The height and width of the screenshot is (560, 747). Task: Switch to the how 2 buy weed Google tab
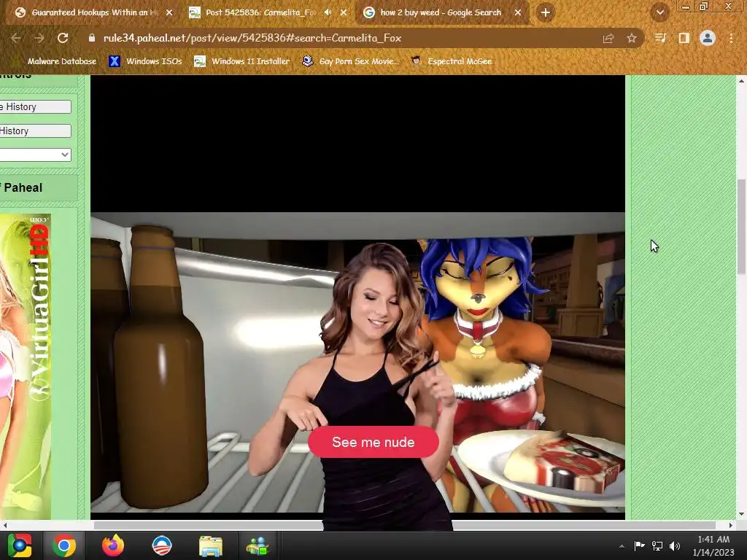[441, 13]
